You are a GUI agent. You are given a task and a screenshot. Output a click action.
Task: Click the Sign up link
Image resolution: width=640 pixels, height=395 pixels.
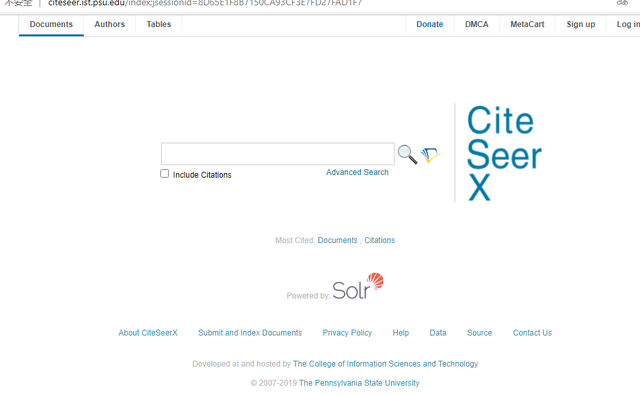click(580, 24)
